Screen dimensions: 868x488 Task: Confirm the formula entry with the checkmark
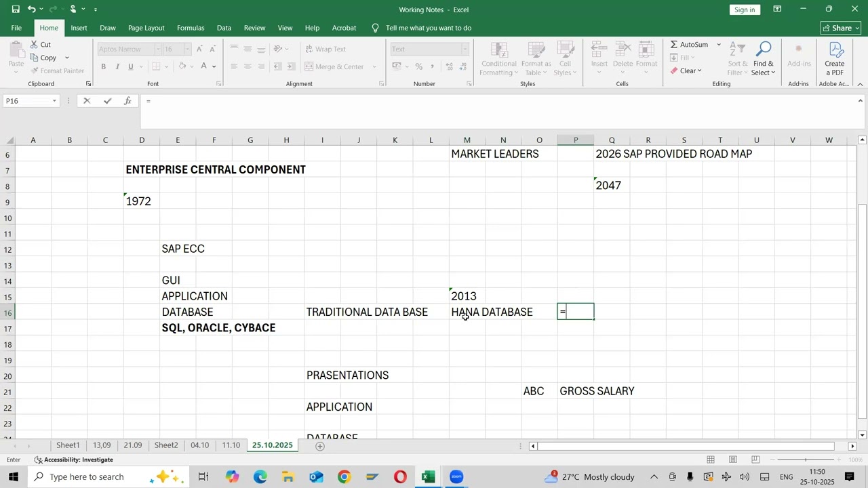(107, 101)
